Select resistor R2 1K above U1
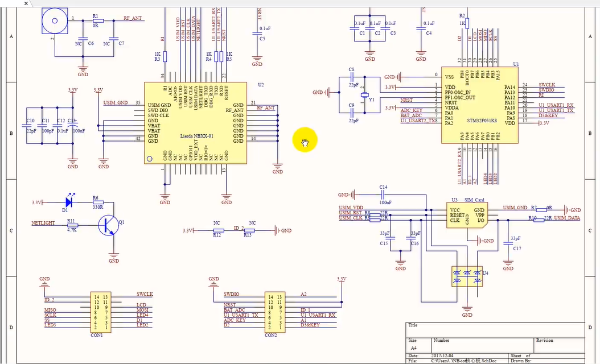600x364 pixels. (x=467, y=23)
